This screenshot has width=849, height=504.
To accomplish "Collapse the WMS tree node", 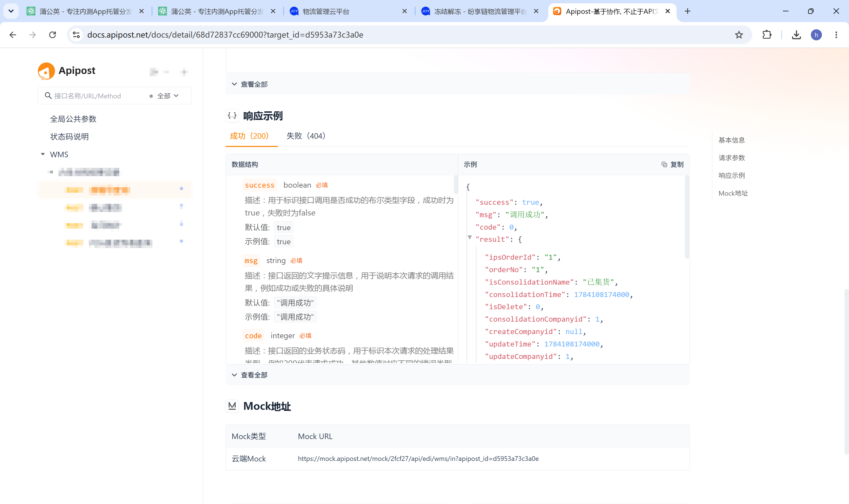I will [43, 154].
